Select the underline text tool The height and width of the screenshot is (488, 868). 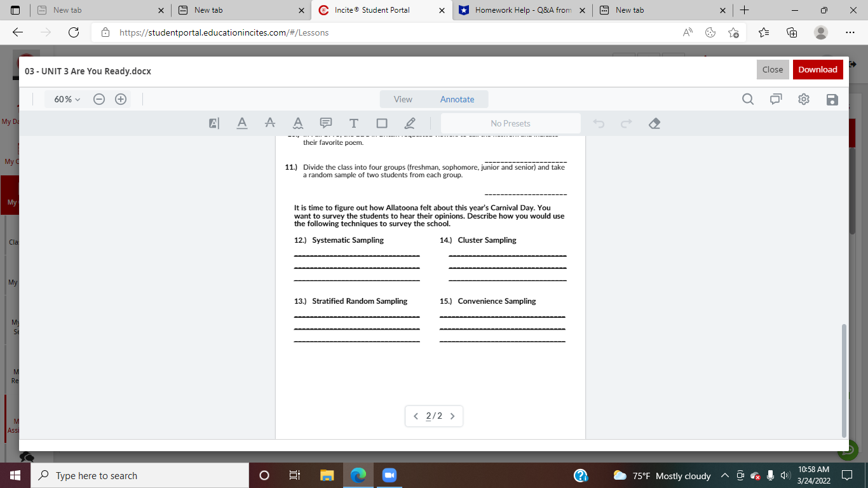coord(242,123)
